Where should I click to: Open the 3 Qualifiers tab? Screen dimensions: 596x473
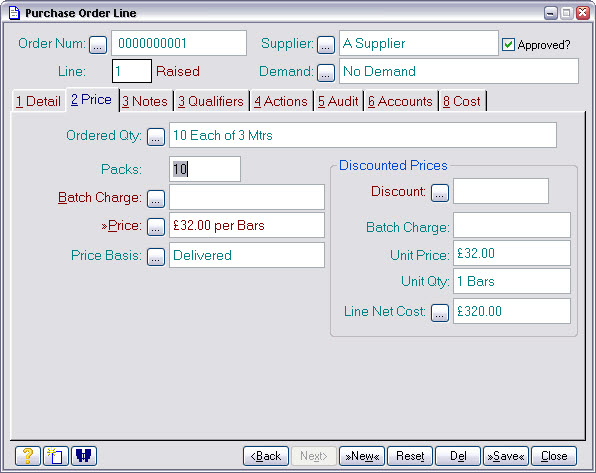[211, 101]
